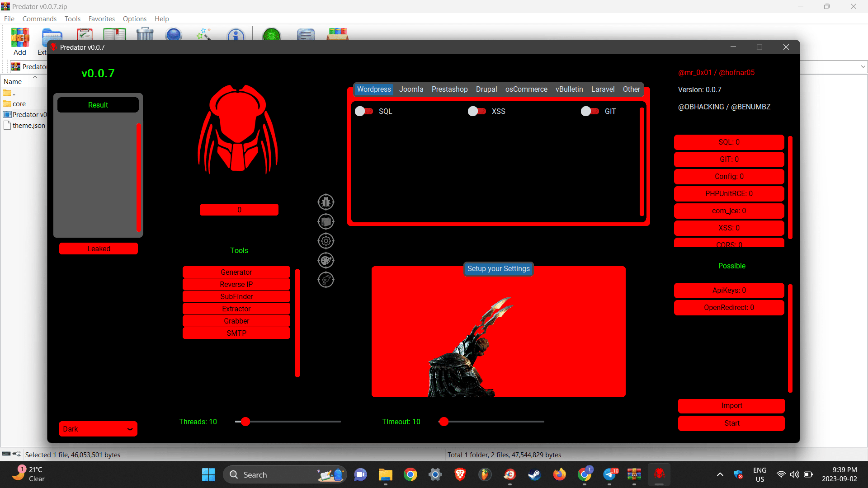Enable the SQL toggle
The image size is (868, 488).
tap(363, 111)
